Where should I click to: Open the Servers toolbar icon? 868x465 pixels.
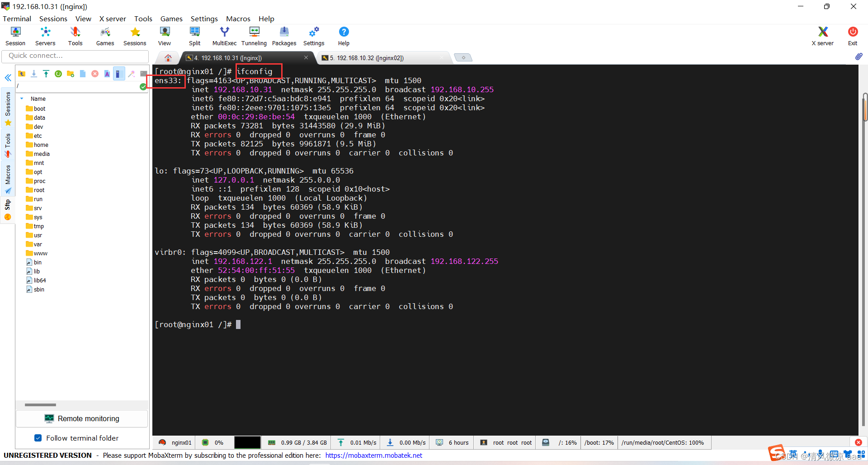click(x=45, y=36)
